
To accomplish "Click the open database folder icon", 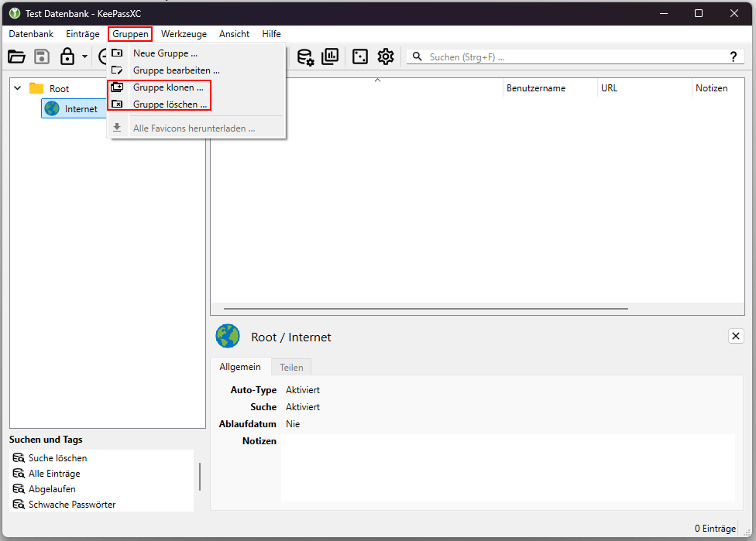I will (x=16, y=56).
